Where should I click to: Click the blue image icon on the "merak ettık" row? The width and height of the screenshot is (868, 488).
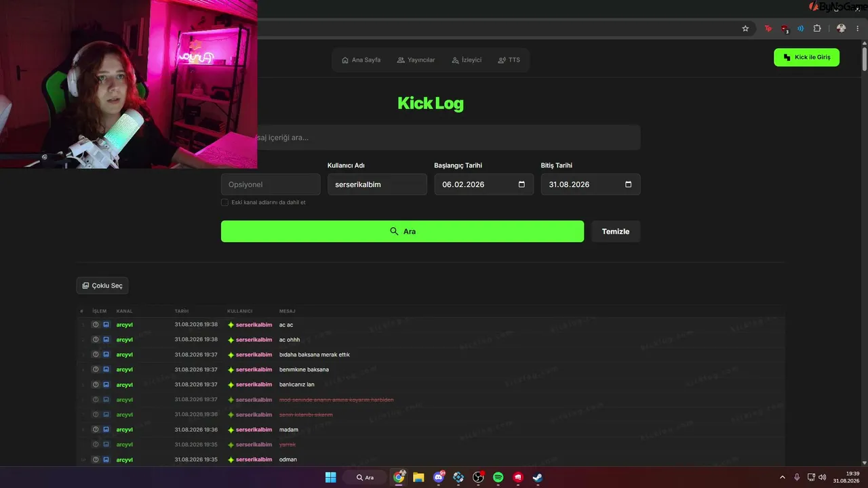(x=106, y=354)
